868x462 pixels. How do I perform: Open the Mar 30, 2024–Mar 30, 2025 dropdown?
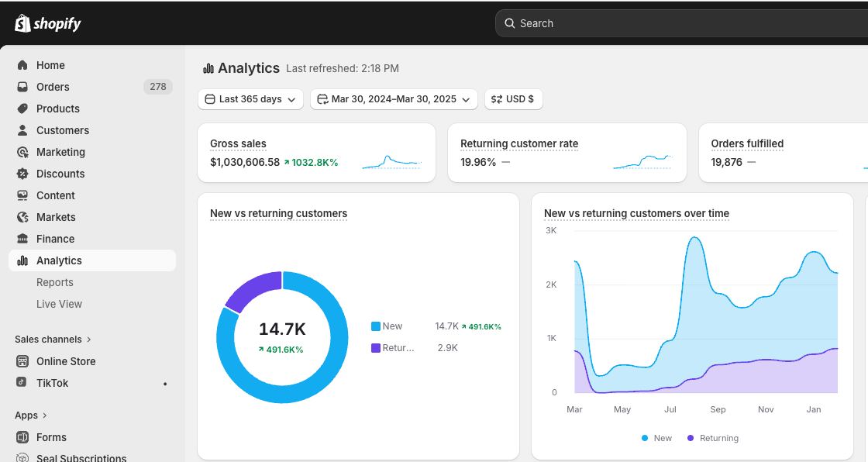pos(394,99)
